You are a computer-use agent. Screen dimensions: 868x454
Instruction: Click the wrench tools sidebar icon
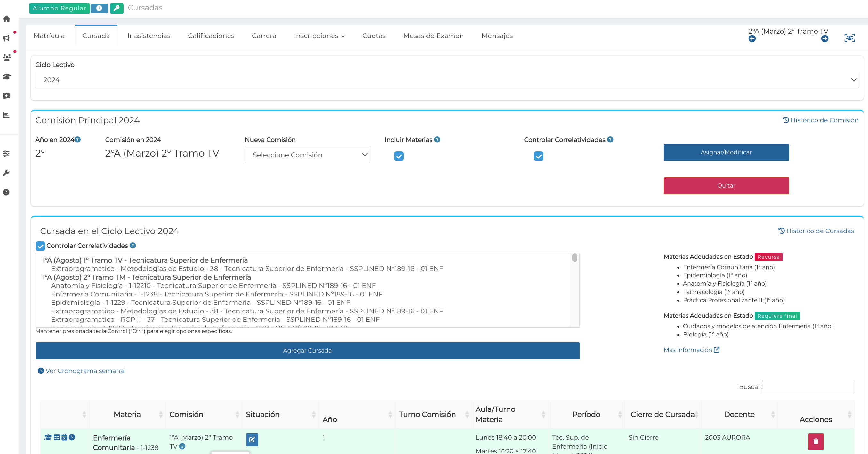point(6,173)
